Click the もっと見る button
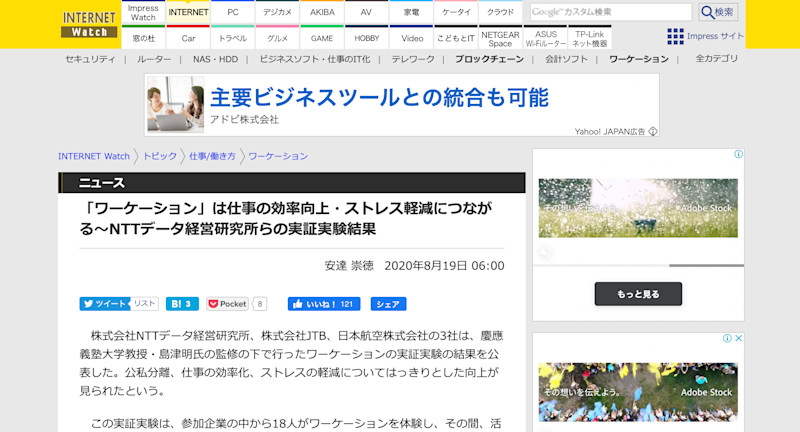800x432 pixels. tap(638, 294)
